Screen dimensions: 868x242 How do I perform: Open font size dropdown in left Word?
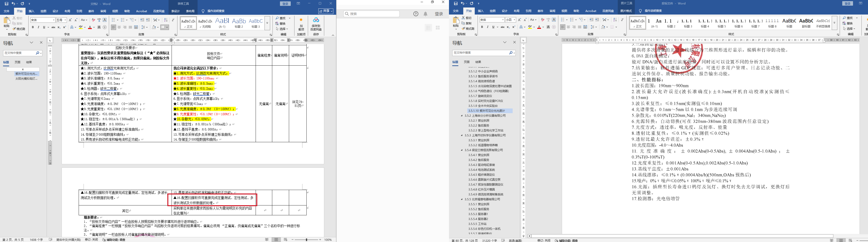pos(65,20)
